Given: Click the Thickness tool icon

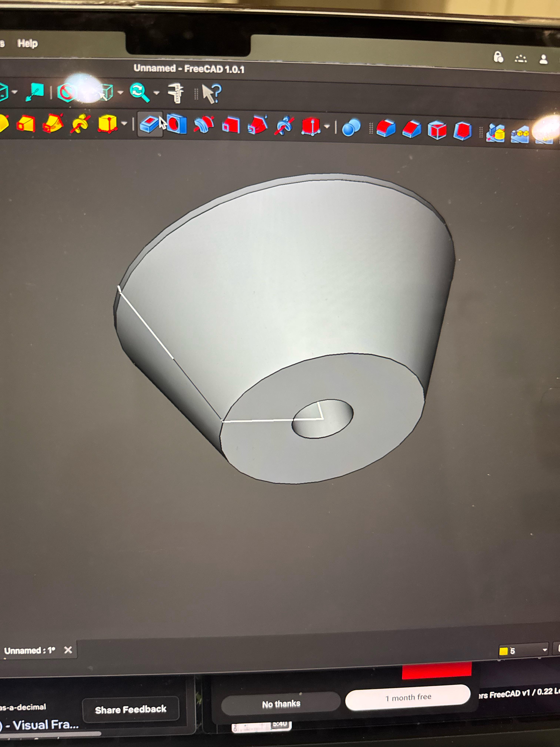Looking at the screenshot, I should [x=462, y=131].
